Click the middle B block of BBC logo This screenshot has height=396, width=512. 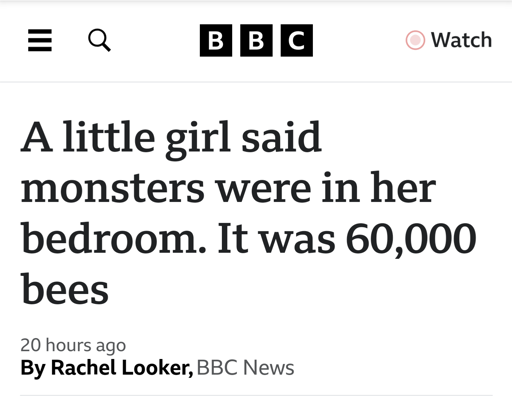pos(256,40)
